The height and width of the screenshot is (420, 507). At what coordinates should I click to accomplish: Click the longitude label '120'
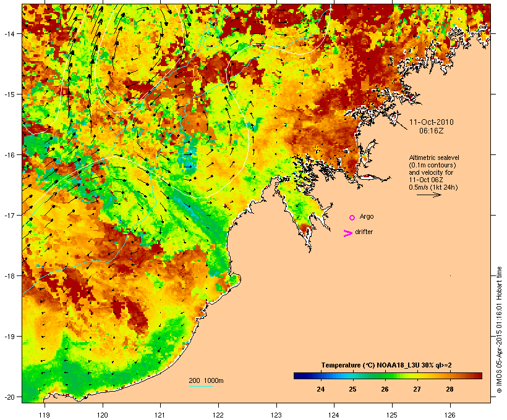(103, 415)
